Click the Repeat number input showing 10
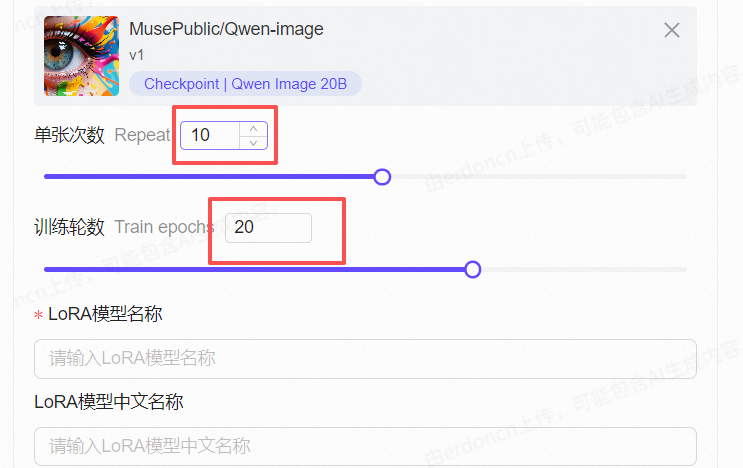Screen dimensions: 743x468 click(x=210, y=135)
